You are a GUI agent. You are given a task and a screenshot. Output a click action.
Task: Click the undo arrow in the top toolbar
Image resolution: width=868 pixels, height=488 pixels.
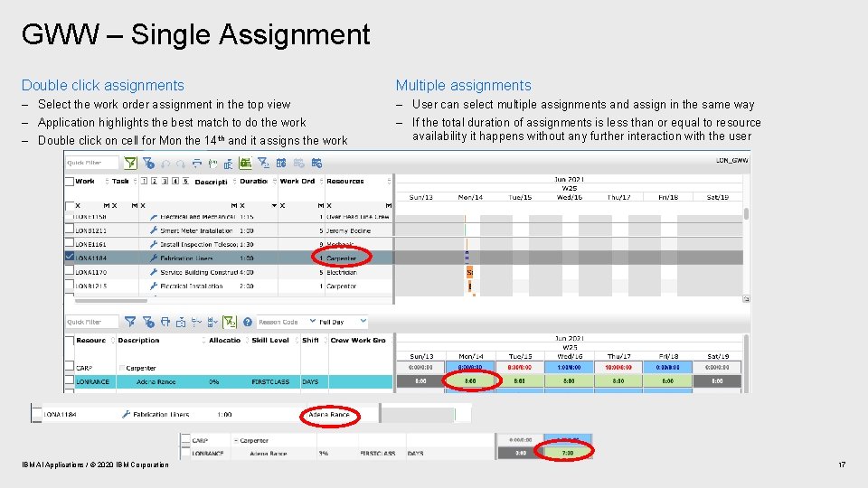(x=165, y=164)
